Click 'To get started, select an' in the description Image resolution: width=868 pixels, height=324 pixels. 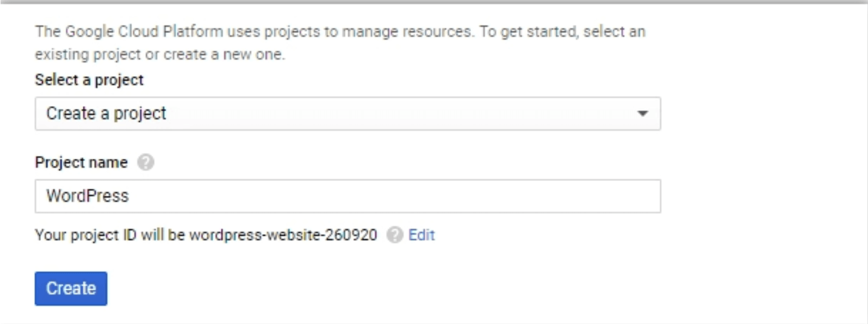tap(562, 32)
